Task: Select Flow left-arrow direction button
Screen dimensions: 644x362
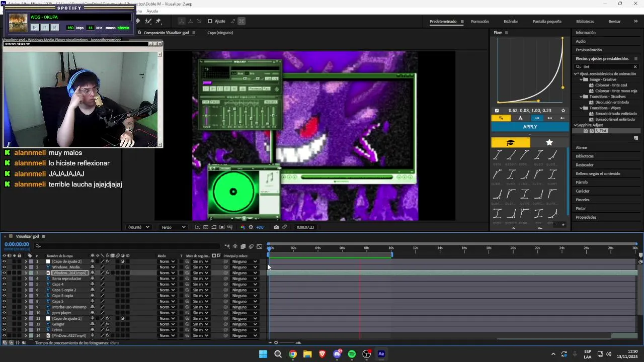Action: (562, 118)
